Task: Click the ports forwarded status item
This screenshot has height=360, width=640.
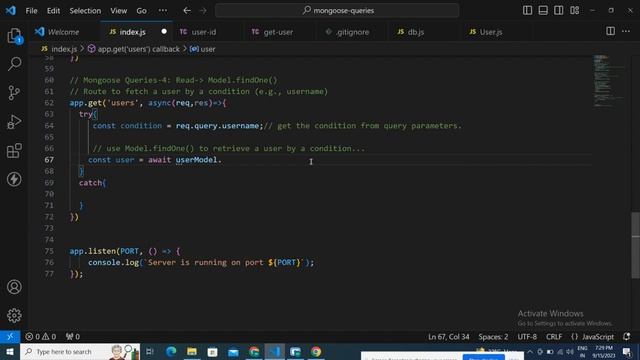Action: 73,337
